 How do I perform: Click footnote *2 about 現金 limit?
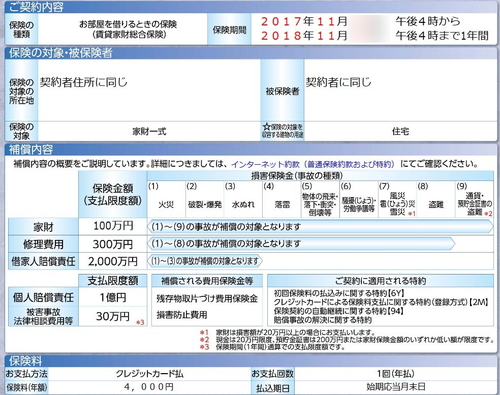click(x=346, y=340)
